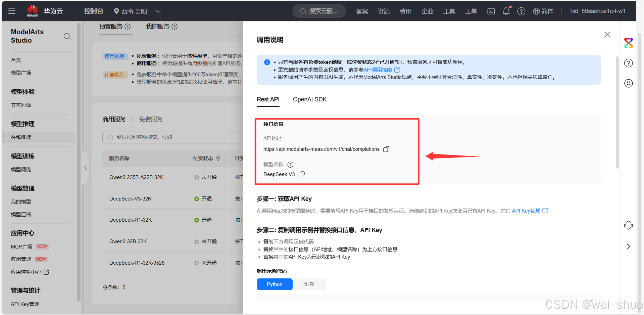Toggle sorting on the 付费状态 column

pyautogui.click(x=218, y=158)
